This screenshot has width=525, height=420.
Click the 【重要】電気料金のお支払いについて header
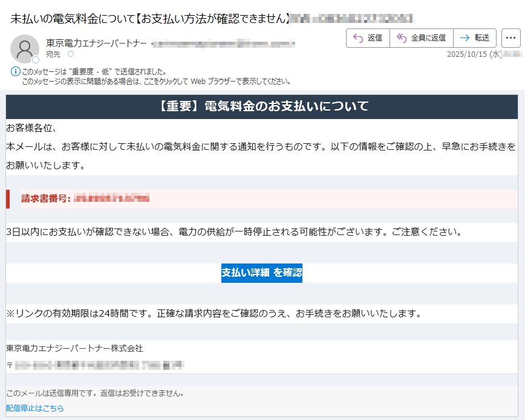261,107
